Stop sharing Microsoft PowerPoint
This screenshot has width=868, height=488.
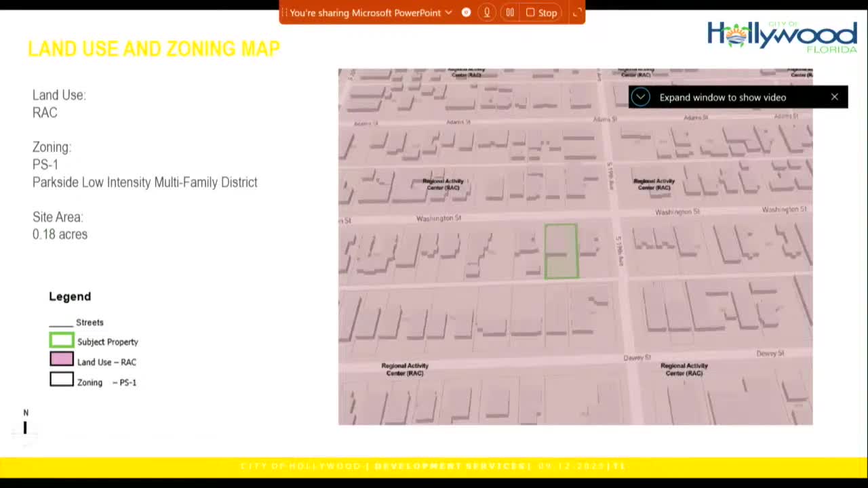(x=541, y=12)
